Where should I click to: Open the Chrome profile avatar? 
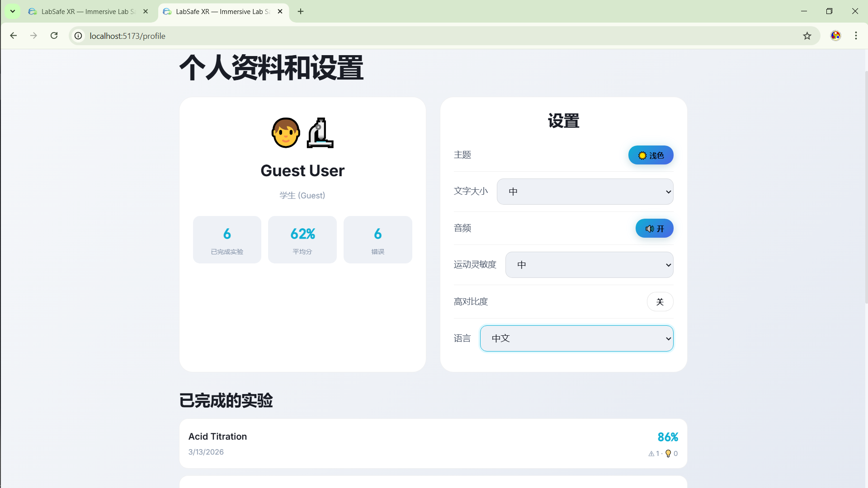pos(835,36)
